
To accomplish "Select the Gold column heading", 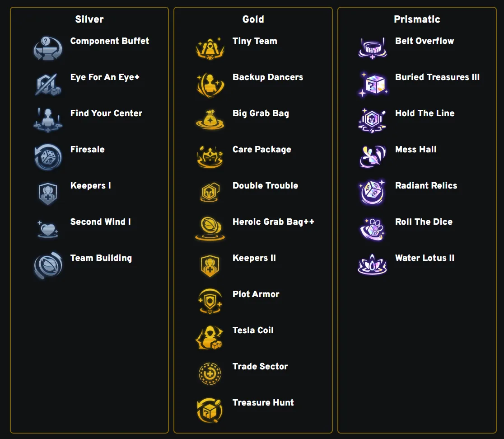I will [253, 19].
